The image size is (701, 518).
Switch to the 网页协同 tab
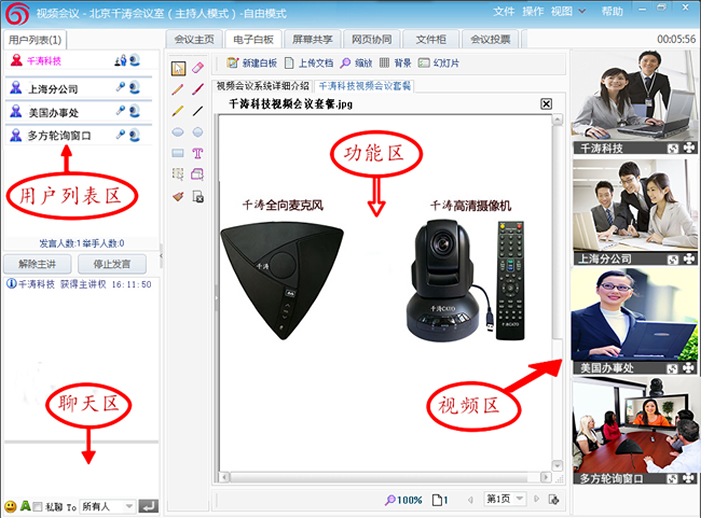tap(372, 39)
